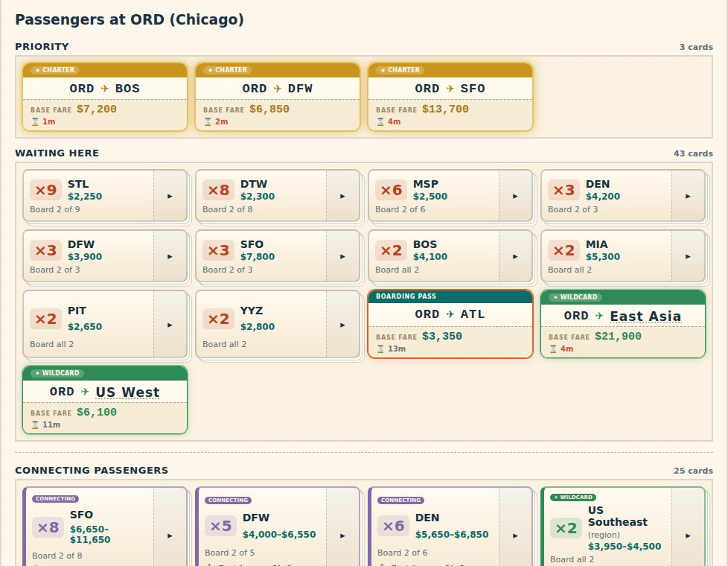Viewport: 728px width, 566px height.
Task: Click the WILDCARD tag on East Asia card
Action: 575,297
